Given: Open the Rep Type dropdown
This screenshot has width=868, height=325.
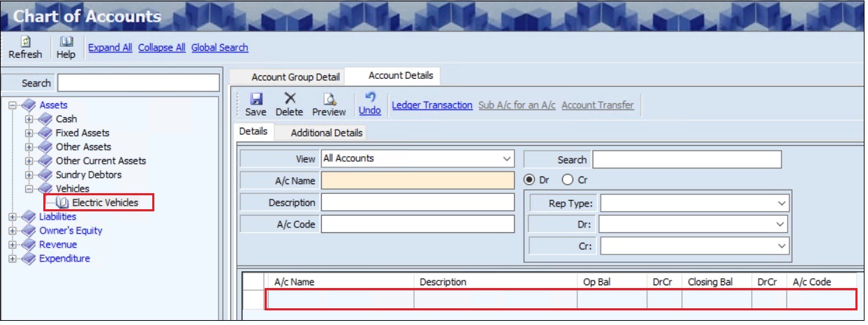Looking at the screenshot, I should click(x=781, y=204).
